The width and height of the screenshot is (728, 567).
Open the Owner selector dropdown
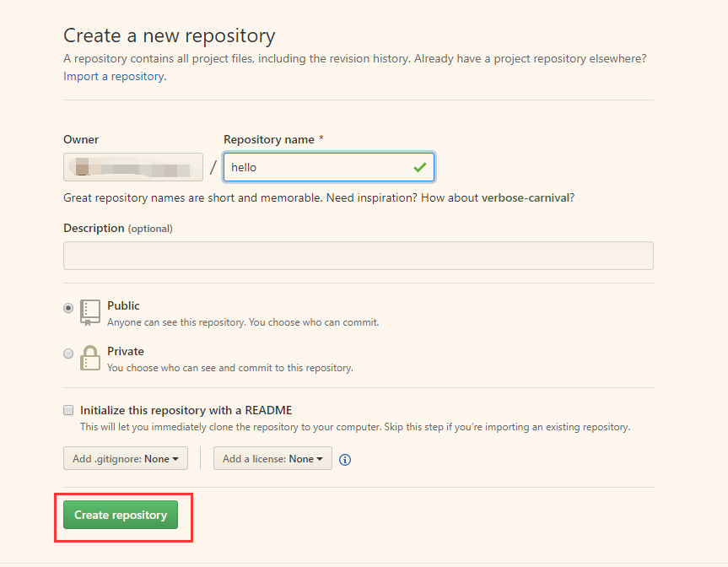tap(133, 167)
